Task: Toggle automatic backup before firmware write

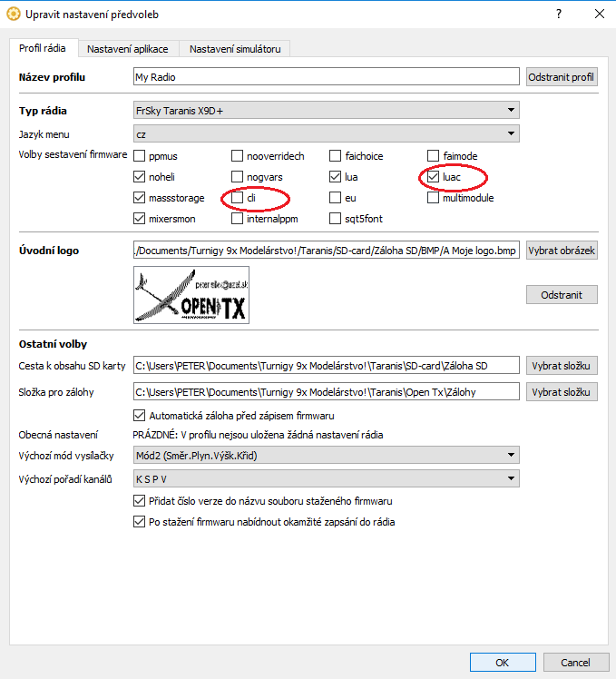Action: pos(140,415)
